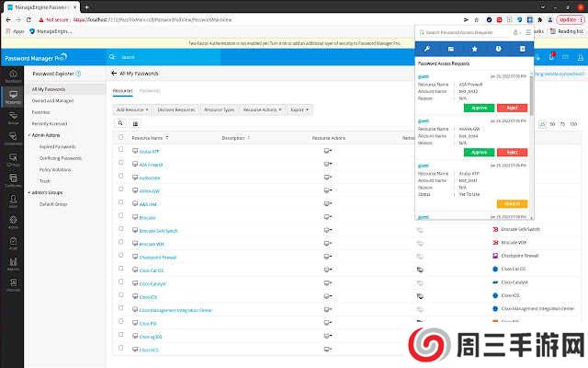Screen dimensions: 588x368
Task: Click the help icon next to Password Explorer
Action: tap(78, 74)
